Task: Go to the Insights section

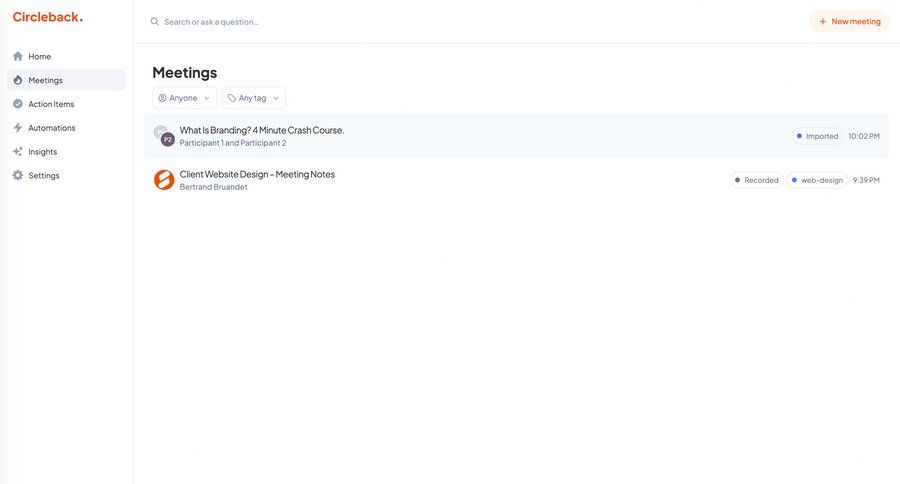Action: 42,152
